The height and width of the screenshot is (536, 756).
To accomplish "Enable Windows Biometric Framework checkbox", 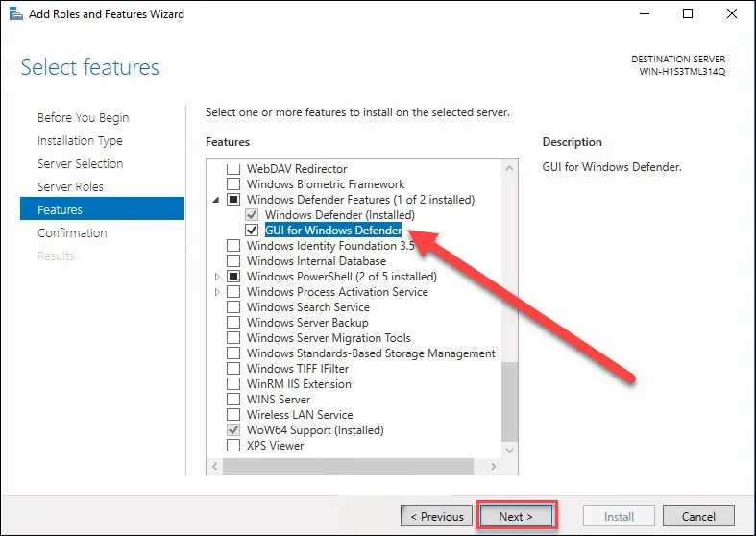I will 233,184.
